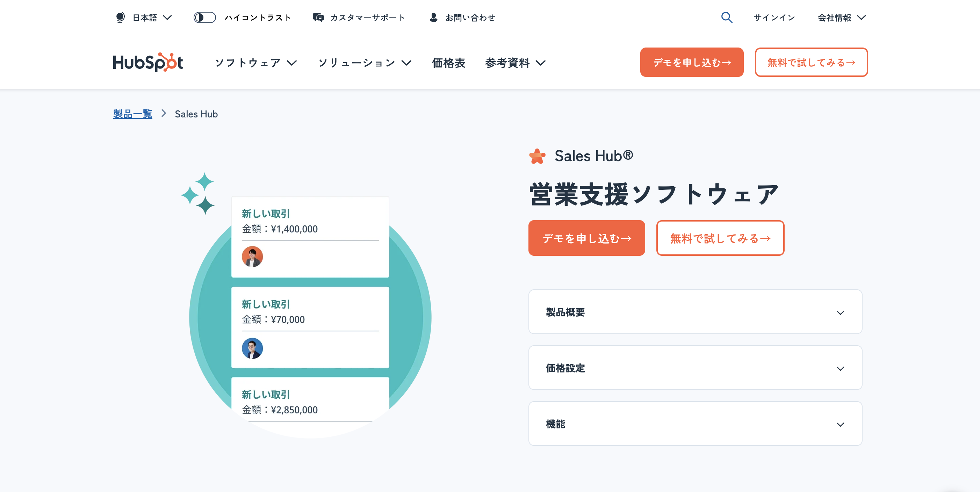980x492 pixels.
Task: Enable high contrast mode via its switch
Action: click(204, 17)
